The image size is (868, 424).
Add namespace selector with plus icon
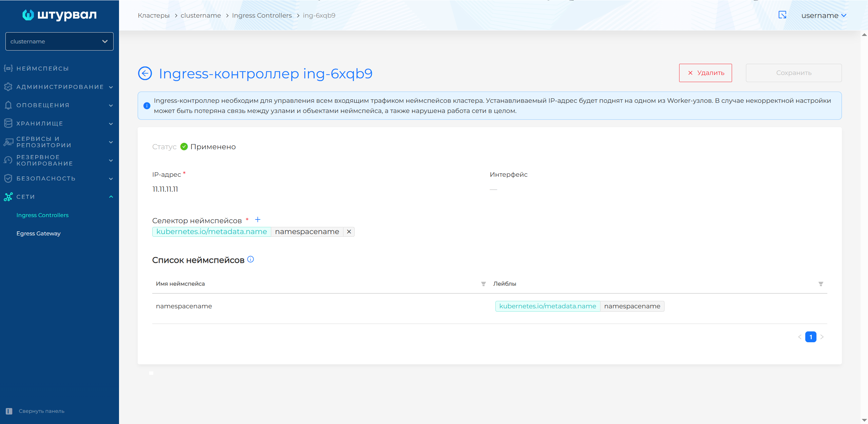pyautogui.click(x=258, y=220)
